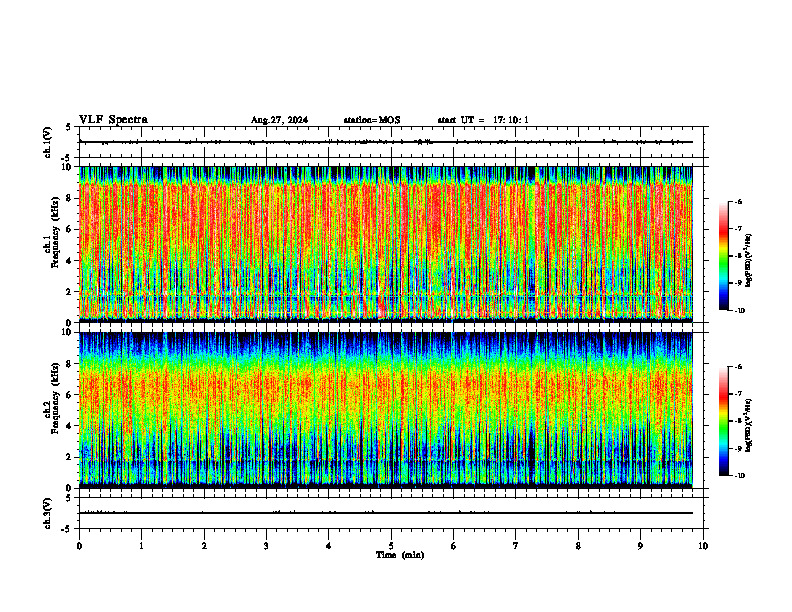Click the "7" tick on the time axis

[516, 546]
